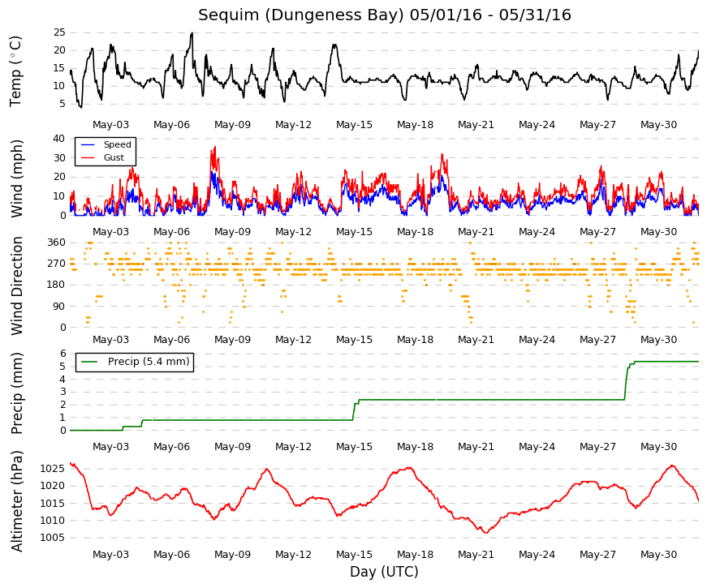Image resolution: width=707 pixels, height=588 pixels.
Task: Click May-15 tick under temperature plot
Action: pos(354,125)
